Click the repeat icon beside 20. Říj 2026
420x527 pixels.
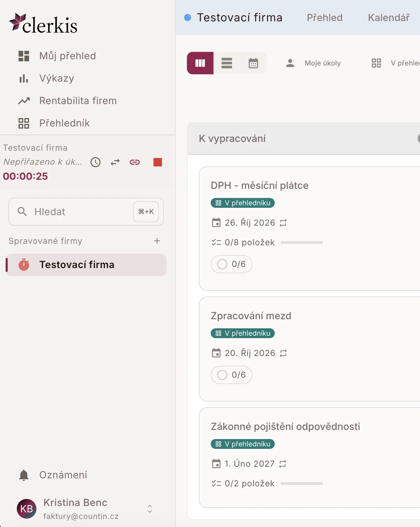click(283, 353)
